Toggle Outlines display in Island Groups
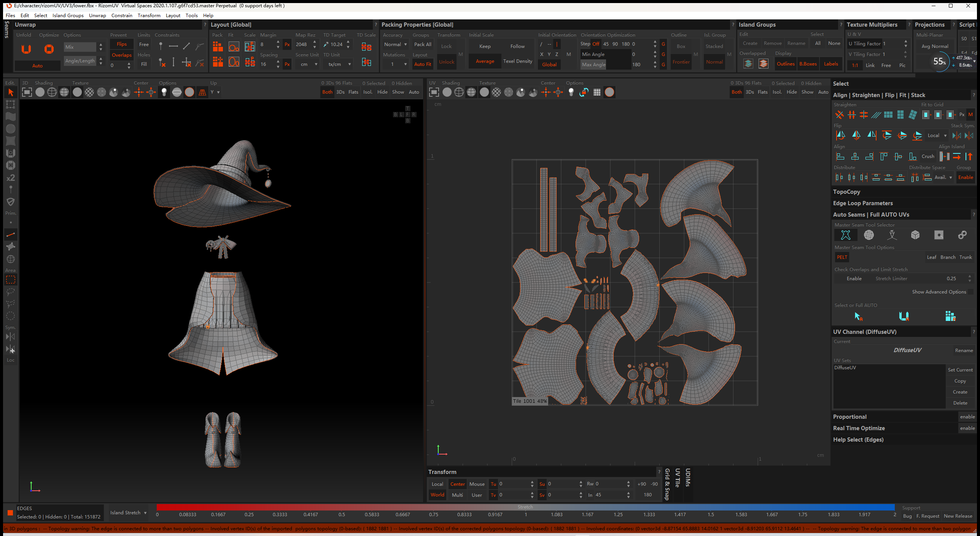 pyautogui.click(x=785, y=64)
